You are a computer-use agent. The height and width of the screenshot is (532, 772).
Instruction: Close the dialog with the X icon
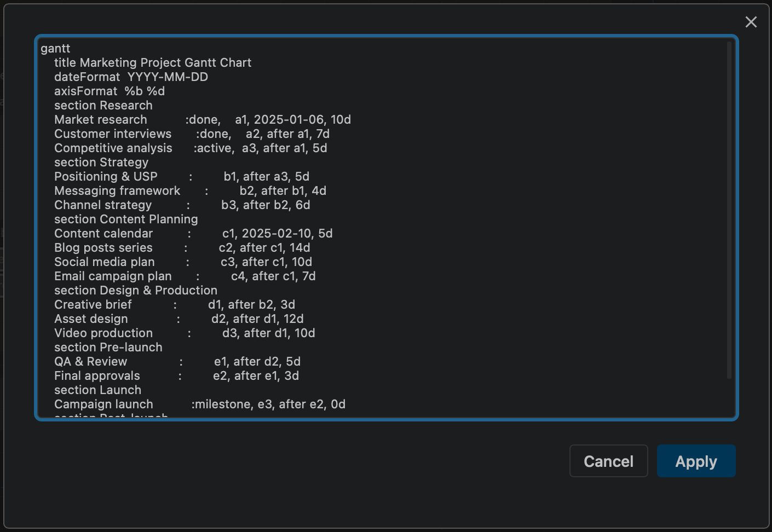[751, 22]
